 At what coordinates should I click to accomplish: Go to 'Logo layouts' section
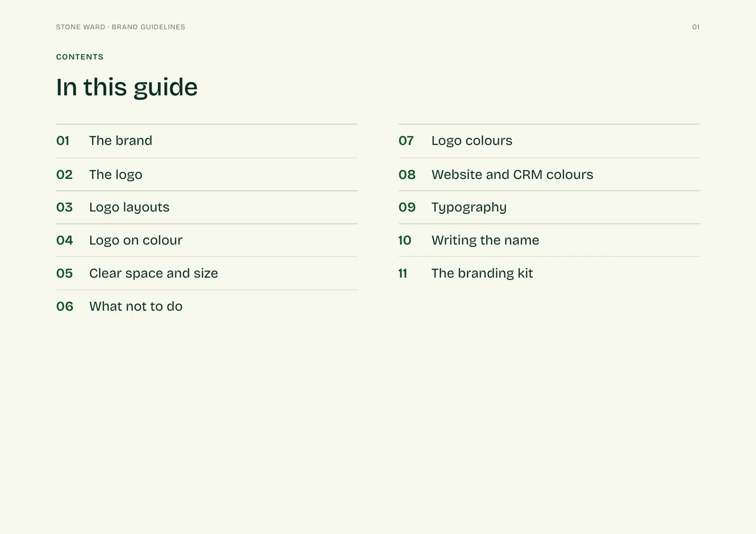click(206, 207)
